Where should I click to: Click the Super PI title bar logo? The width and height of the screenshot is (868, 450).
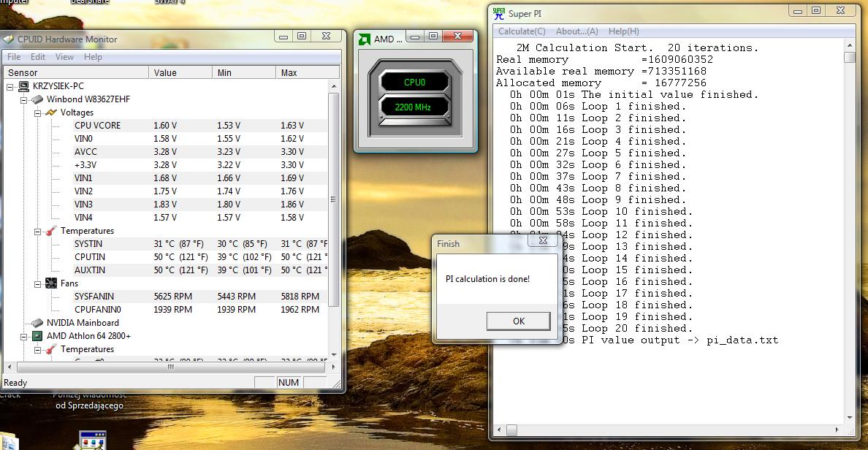499,13
